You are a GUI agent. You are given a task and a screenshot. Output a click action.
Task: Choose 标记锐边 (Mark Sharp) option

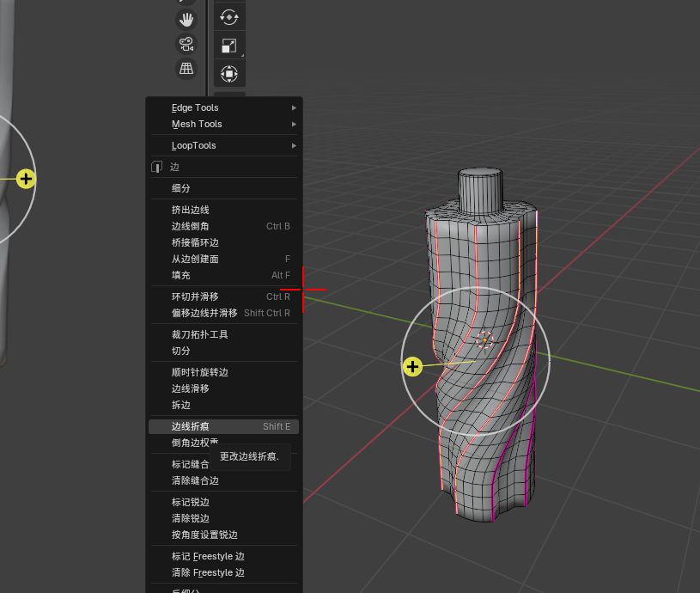(x=191, y=502)
